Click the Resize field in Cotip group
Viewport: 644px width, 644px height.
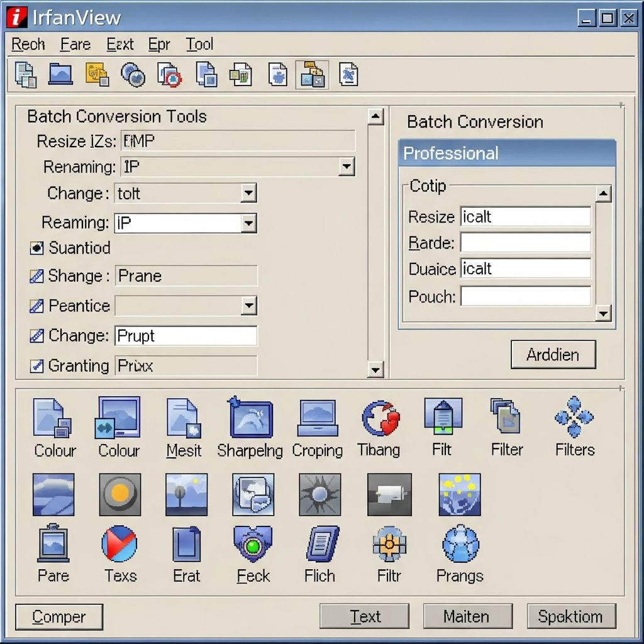(525, 216)
